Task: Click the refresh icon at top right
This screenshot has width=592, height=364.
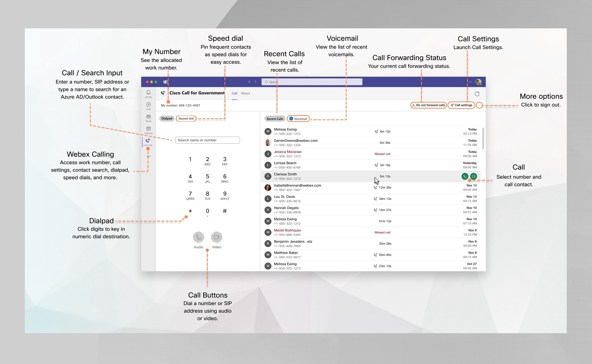Action: tap(477, 94)
